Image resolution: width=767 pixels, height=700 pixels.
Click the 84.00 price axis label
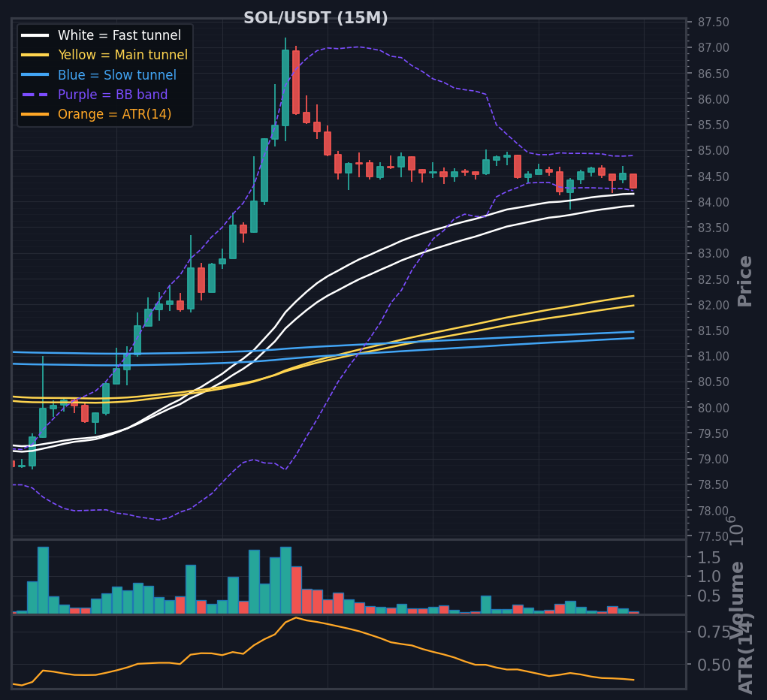tap(713, 202)
